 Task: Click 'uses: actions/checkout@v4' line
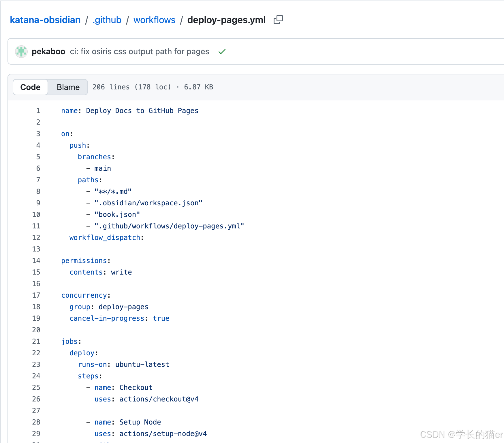coord(146,399)
